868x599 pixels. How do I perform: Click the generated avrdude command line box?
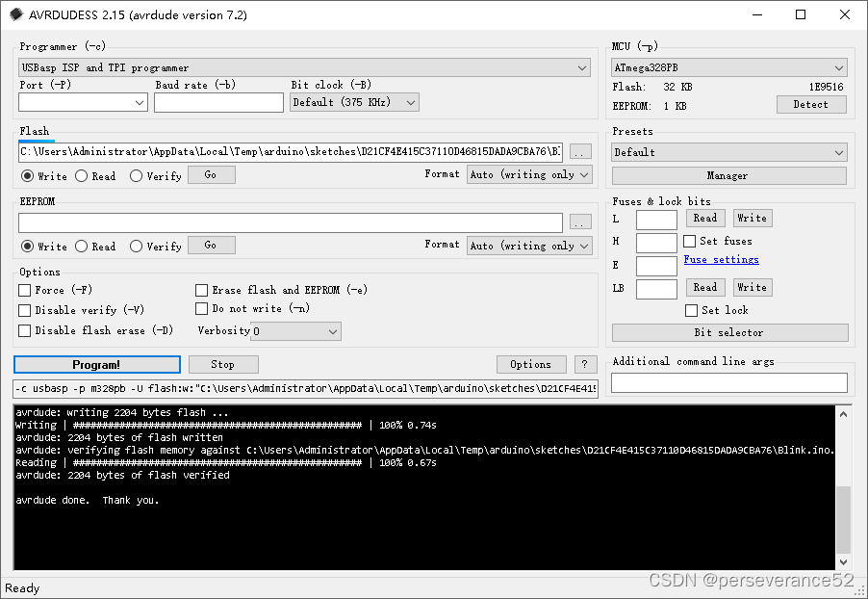306,389
